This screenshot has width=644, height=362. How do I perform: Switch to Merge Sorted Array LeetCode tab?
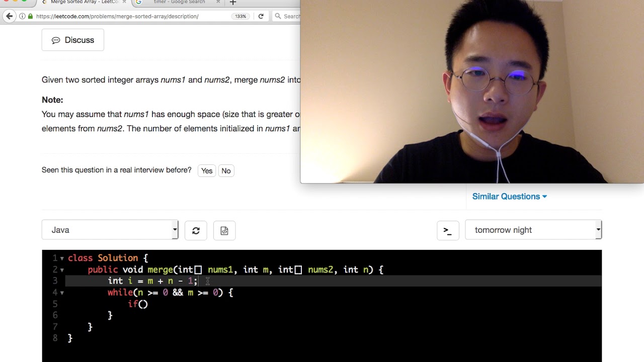point(83,3)
